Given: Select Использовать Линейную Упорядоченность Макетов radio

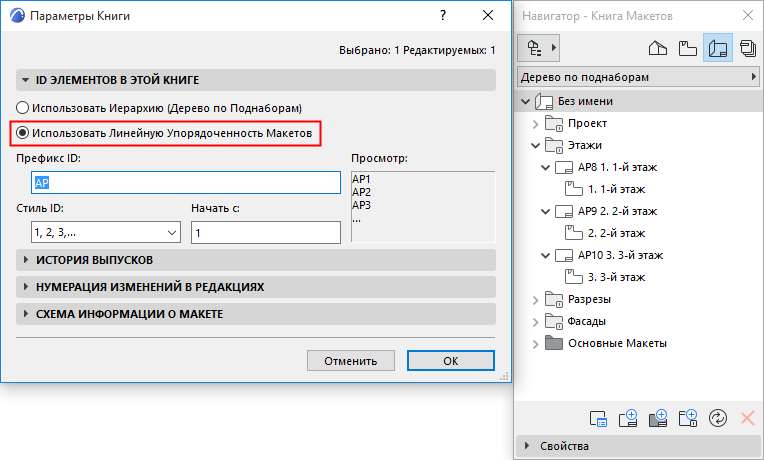Looking at the screenshot, I should (x=22, y=133).
